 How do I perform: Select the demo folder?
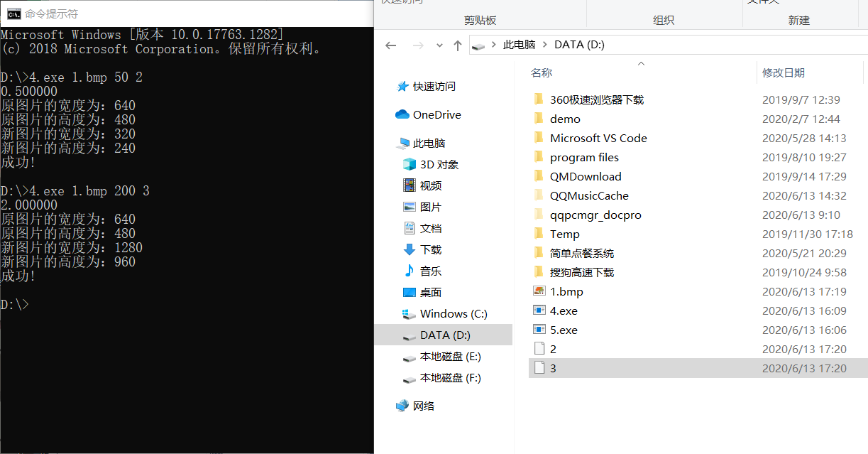pos(565,119)
